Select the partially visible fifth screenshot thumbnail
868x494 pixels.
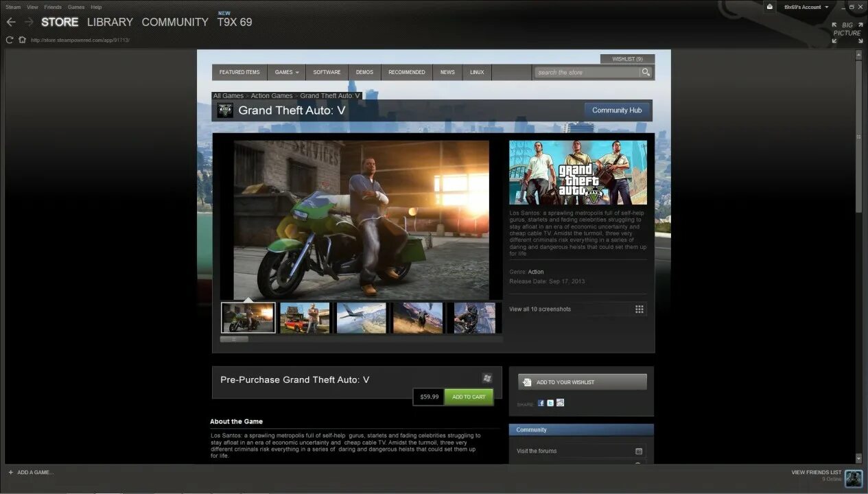click(474, 318)
